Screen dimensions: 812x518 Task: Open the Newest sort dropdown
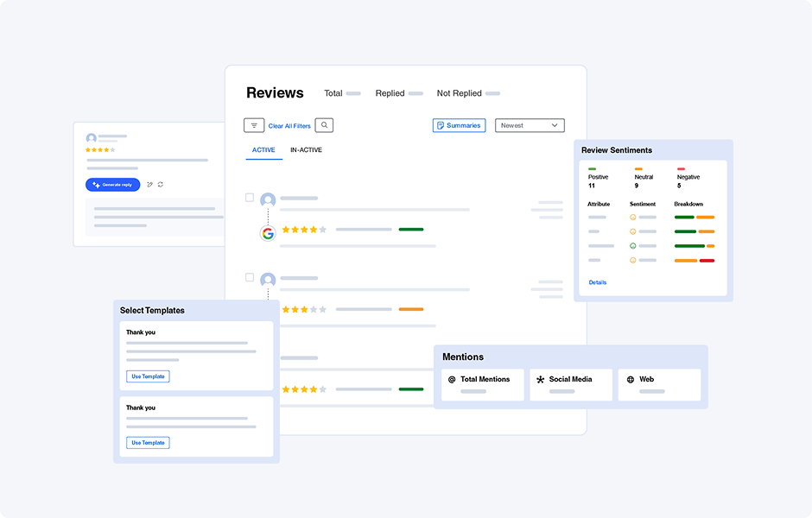530,125
